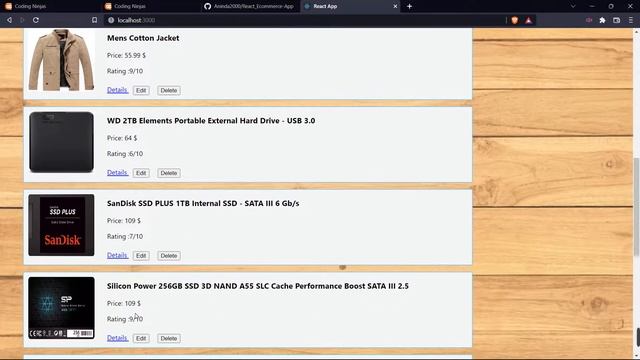640x360 pixels.
Task: Click the WD external hard drive image
Action: click(61, 142)
